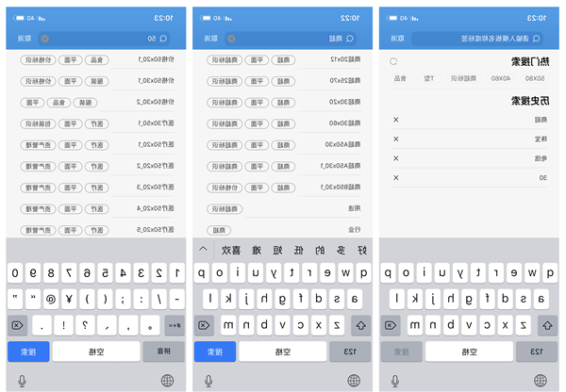Tap the 包装标识 tag in the results

(x=38, y=123)
